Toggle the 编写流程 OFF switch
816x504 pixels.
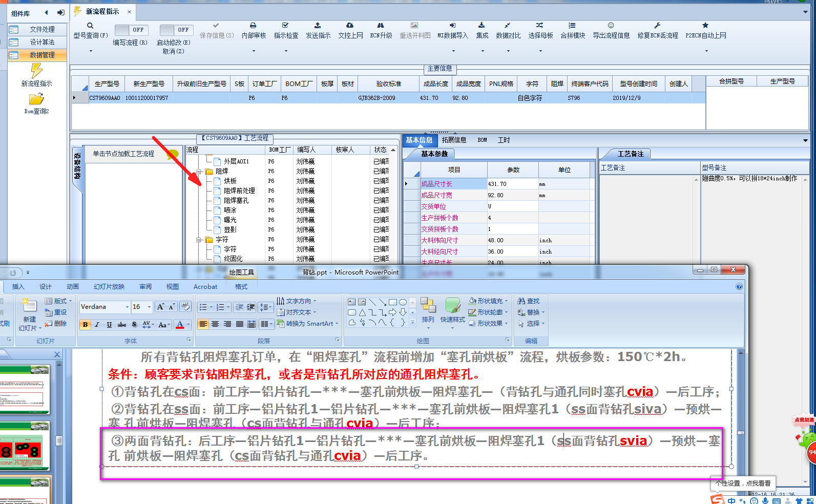point(132,30)
